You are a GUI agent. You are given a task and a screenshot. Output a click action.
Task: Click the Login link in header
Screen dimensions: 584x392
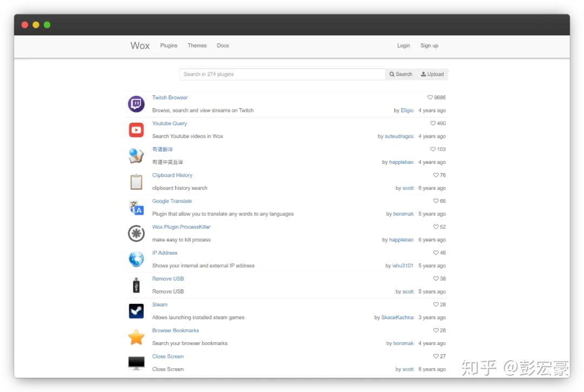[x=403, y=45]
